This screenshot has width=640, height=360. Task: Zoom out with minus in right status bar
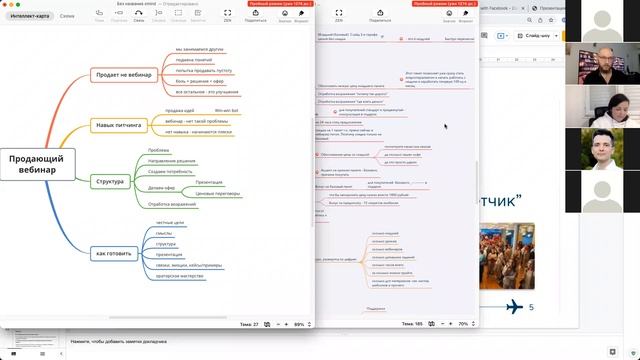(x=443, y=324)
